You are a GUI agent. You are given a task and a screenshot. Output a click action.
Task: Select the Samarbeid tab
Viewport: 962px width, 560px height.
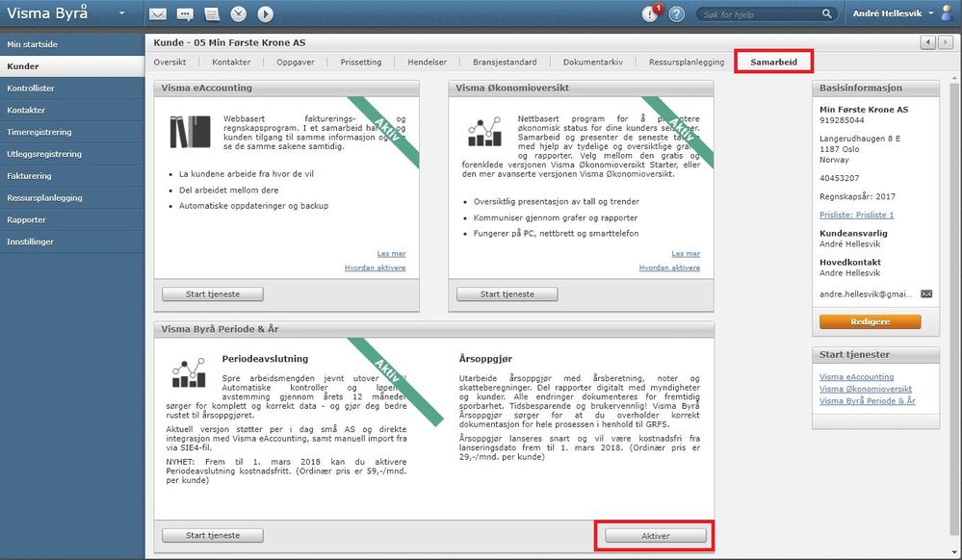[773, 62]
